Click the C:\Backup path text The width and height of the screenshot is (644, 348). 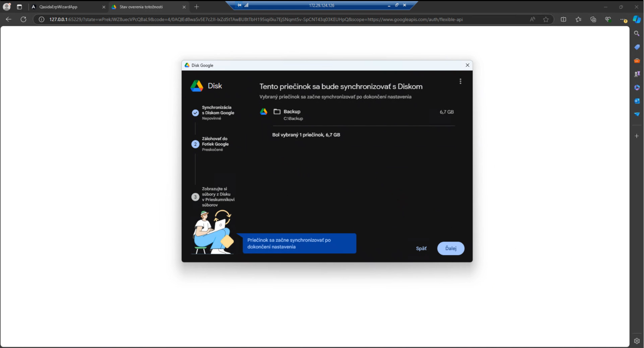pyautogui.click(x=293, y=118)
